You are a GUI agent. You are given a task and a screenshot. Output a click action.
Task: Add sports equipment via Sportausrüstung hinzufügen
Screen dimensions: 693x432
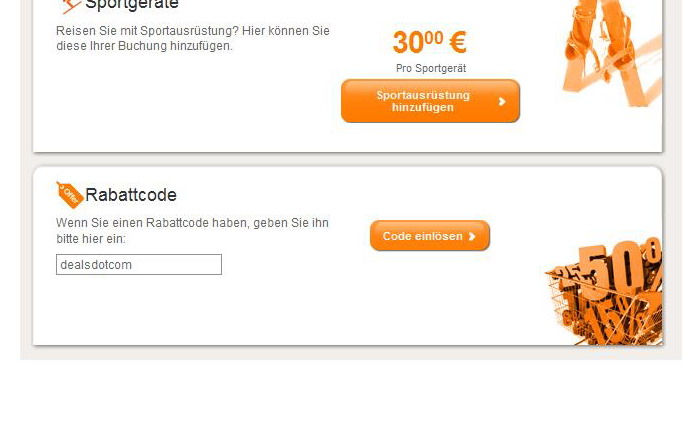[x=430, y=101]
